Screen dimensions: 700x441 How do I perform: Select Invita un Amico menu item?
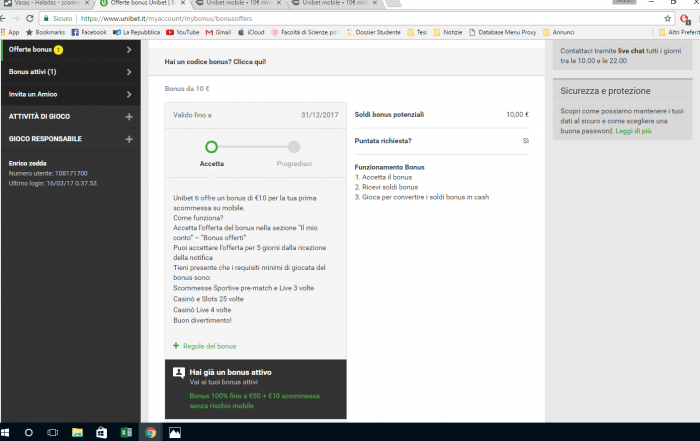click(71, 94)
